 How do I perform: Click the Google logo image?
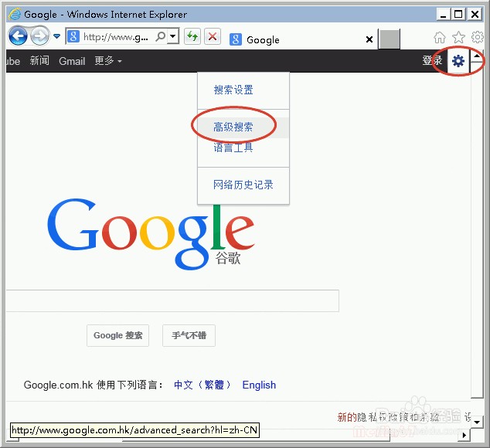coord(151,234)
